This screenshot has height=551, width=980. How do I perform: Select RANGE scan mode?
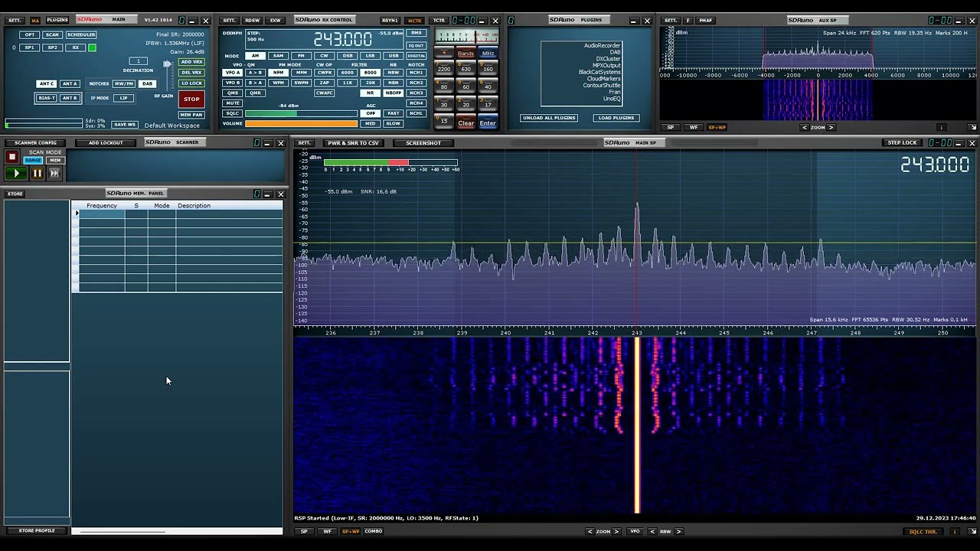coord(33,160)
